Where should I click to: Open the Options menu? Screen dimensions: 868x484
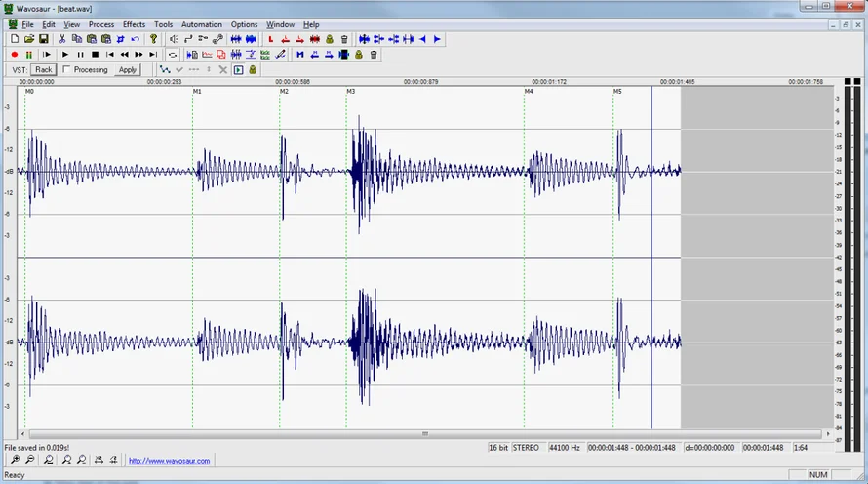click(244, 24)
